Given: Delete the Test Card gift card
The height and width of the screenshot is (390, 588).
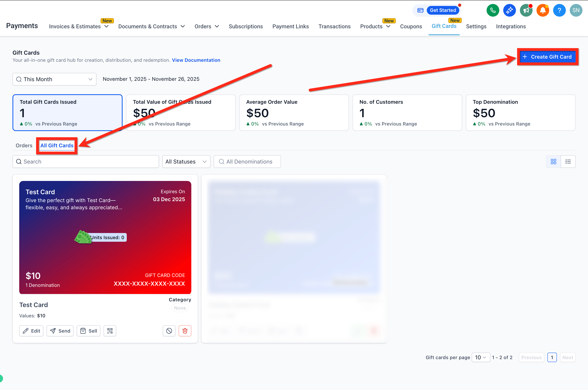Looking at the screenshot, I should click(185, 331).
